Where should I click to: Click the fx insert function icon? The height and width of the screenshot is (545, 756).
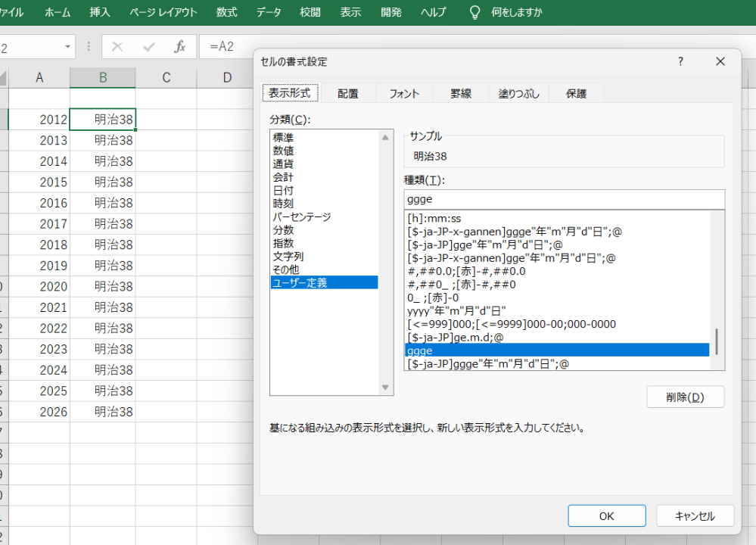point(180,47)
